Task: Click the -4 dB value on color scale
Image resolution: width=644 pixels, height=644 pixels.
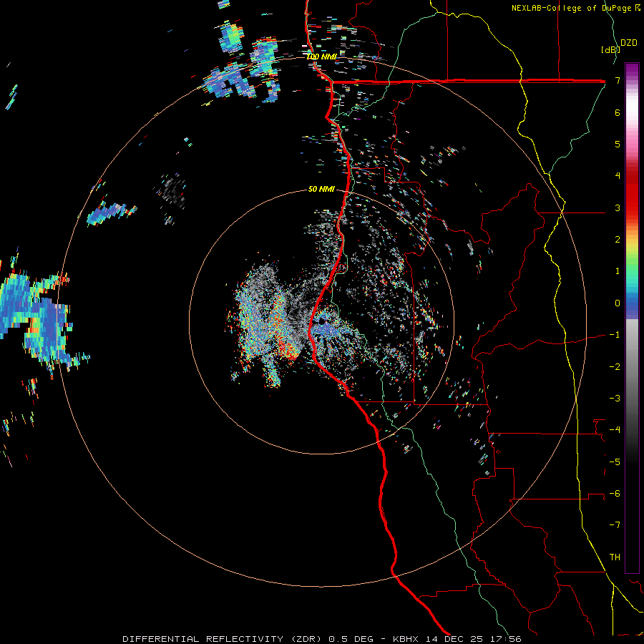Action: coord(615,429)
